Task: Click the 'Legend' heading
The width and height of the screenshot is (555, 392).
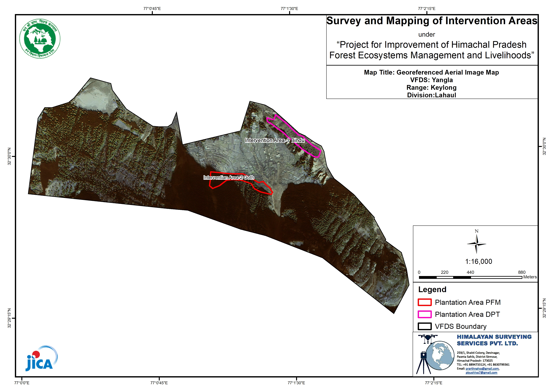Action: pyautogui.click(x=432, y=289)
